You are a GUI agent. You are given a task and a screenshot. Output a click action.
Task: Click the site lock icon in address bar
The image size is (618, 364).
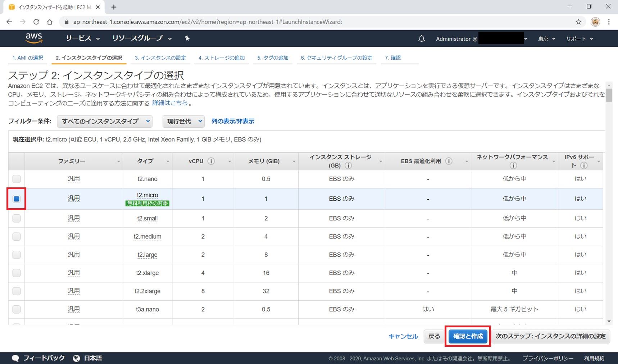[66, 22]
